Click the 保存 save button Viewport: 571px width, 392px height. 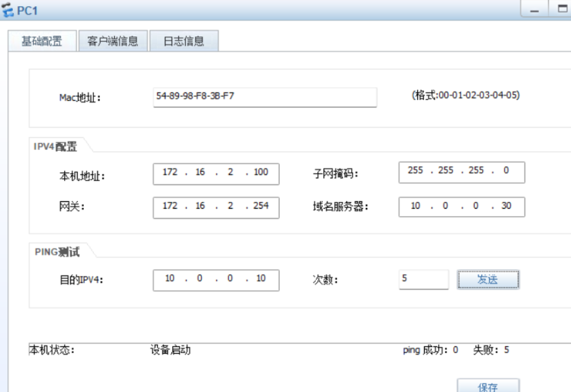(x=488, y=386)
